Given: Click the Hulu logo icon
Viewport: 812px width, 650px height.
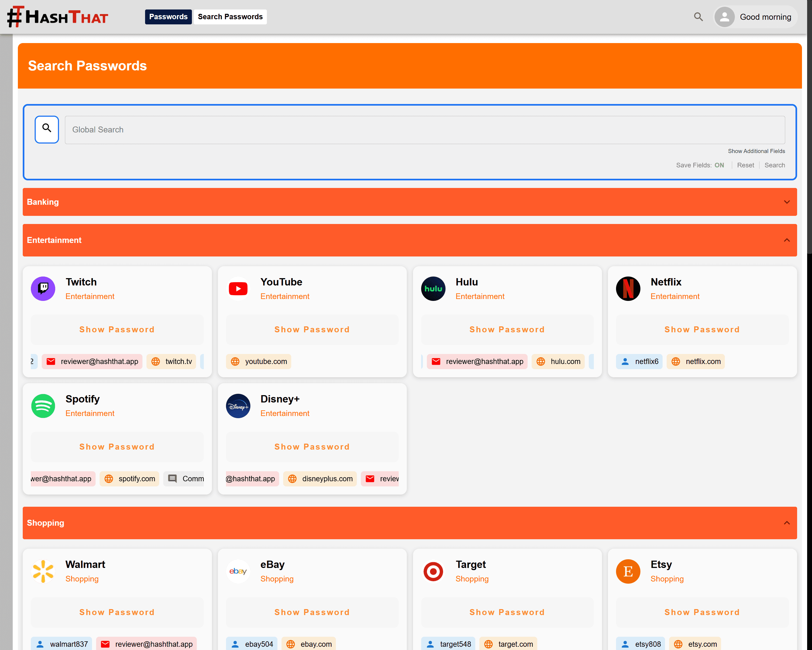Looking at the screenshot, I should 433,289.
